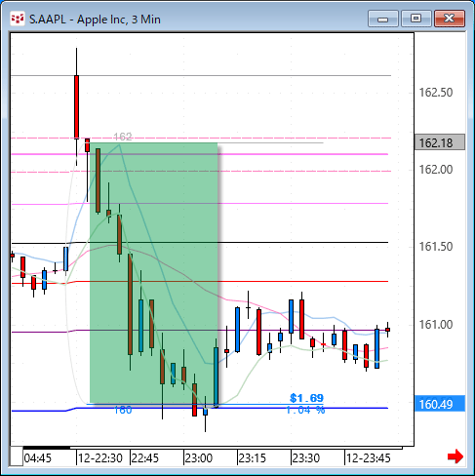Click the 161.50 price scale label

click(436, 247)
